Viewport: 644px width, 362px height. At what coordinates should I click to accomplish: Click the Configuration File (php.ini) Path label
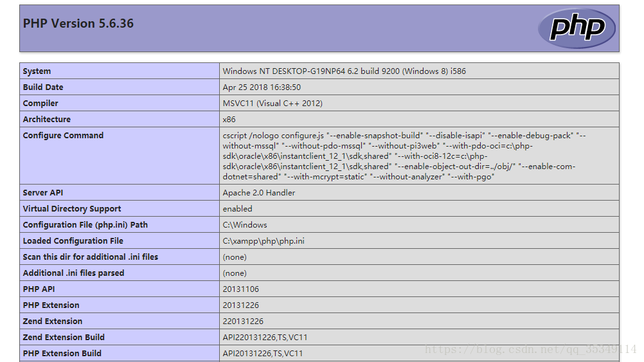pos(85,225)
